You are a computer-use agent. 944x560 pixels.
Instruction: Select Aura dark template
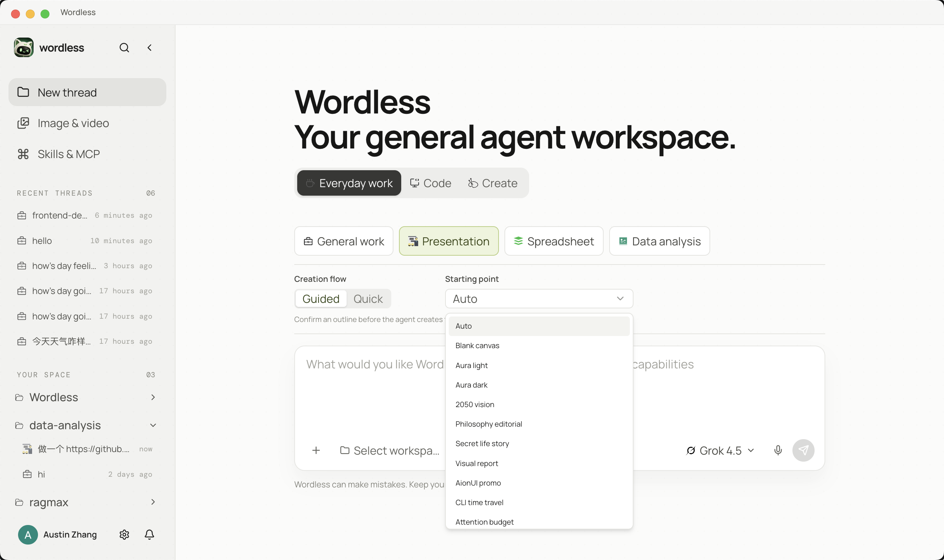539,385
